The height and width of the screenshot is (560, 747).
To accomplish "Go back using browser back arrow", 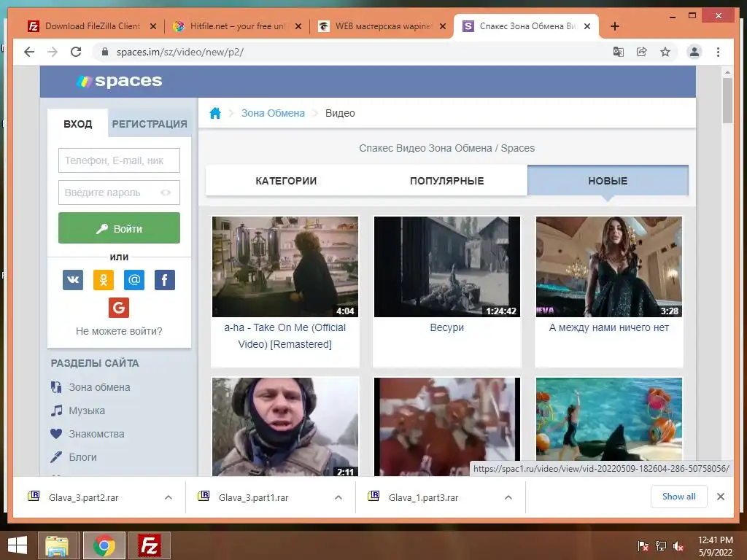I will click(29, 52).
